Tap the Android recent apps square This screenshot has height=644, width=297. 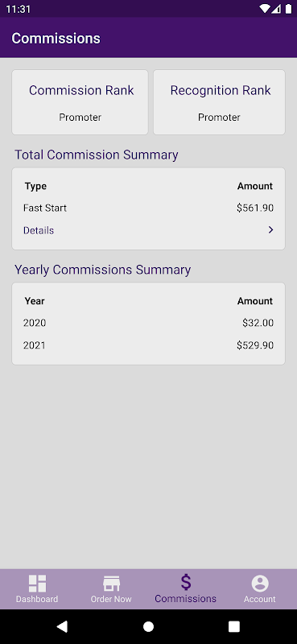click(x=234, y=626)
